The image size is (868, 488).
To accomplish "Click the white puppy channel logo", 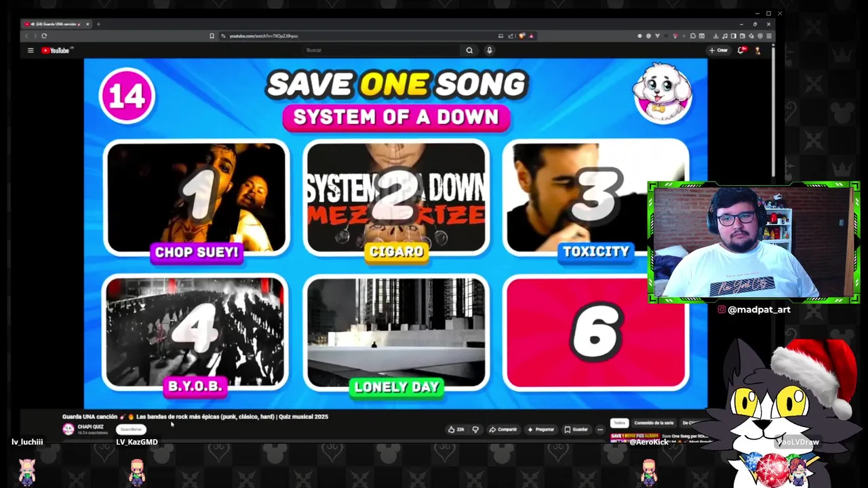I will [x=663, y=93].
